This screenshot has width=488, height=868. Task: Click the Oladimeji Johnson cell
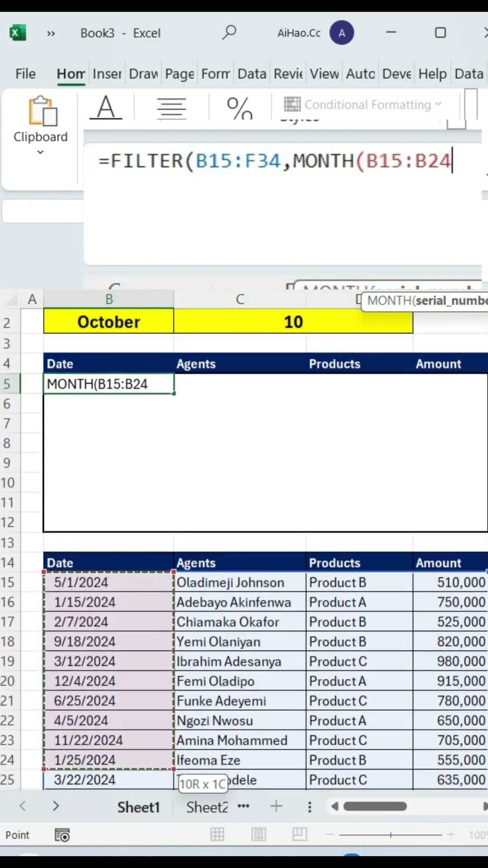tap(240, 582)
